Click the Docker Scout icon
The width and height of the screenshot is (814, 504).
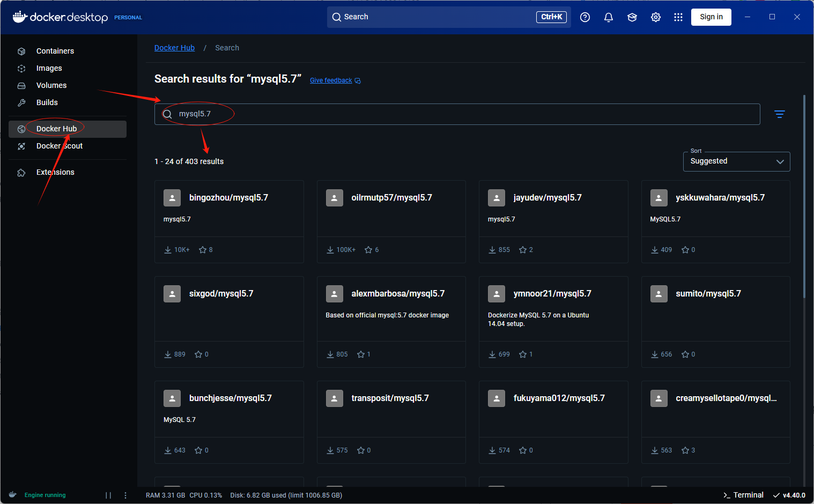pos(21,146)
